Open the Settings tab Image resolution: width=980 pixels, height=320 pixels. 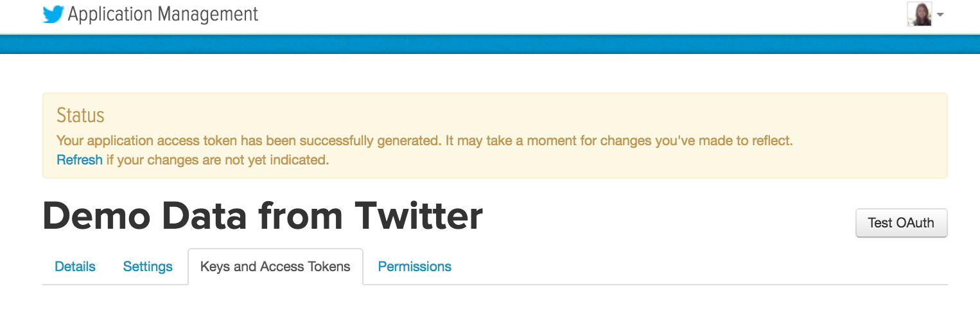pos(148,267)
